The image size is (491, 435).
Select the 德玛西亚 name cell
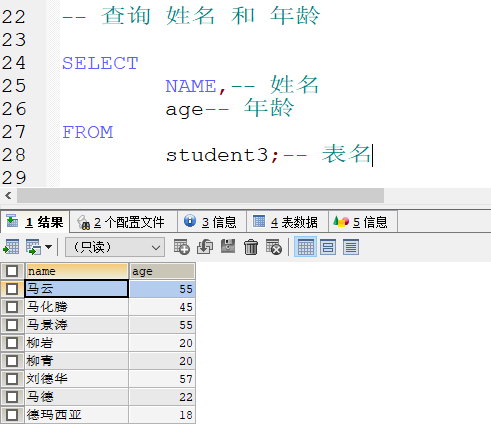pyautogui.click(x=76, y=415)
